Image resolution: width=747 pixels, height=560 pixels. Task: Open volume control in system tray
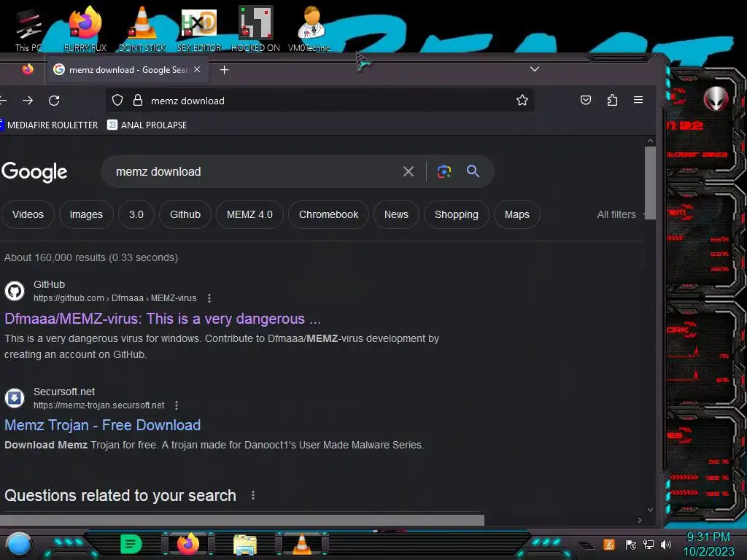[x=666, y=544]
